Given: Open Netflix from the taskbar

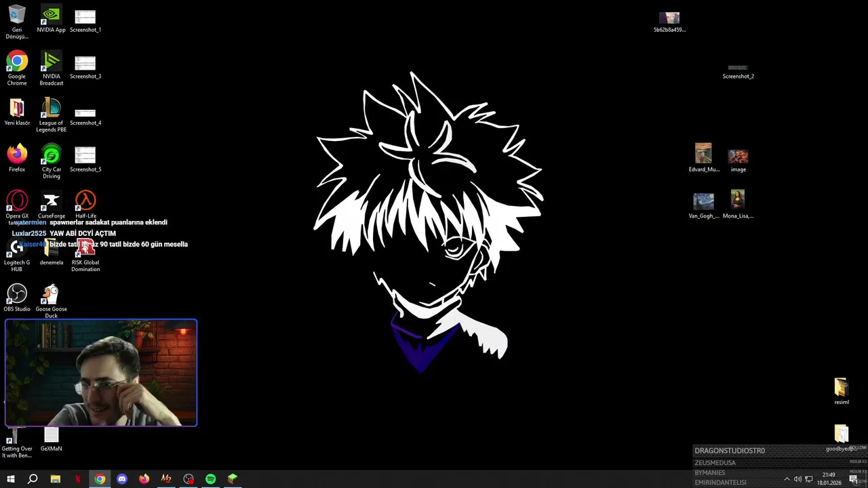Looking at the screenshot, I should click(77, 479).
